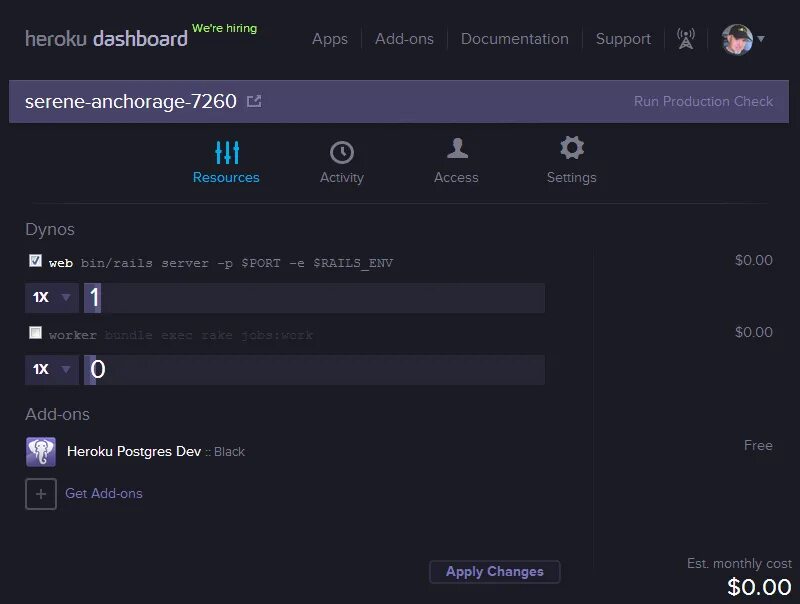Viewport: 800px width, 604px height.
Task: Open the status broadcast tower icon
Action: [x=686, y=39]
